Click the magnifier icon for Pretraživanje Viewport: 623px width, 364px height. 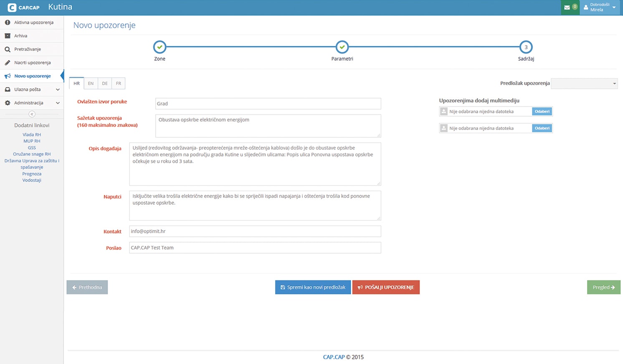click(8, 49)
